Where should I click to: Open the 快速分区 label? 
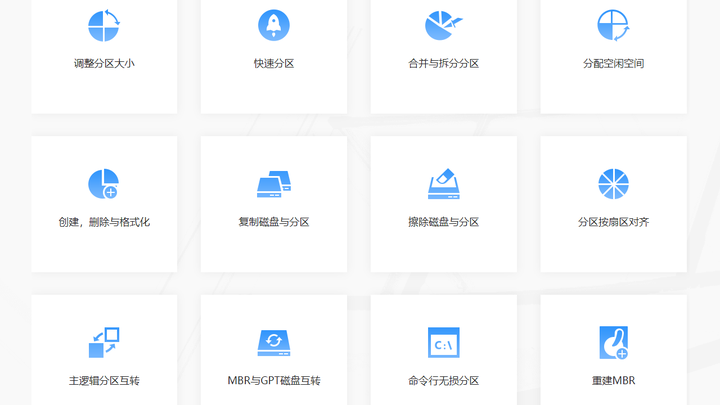(274, 63)
